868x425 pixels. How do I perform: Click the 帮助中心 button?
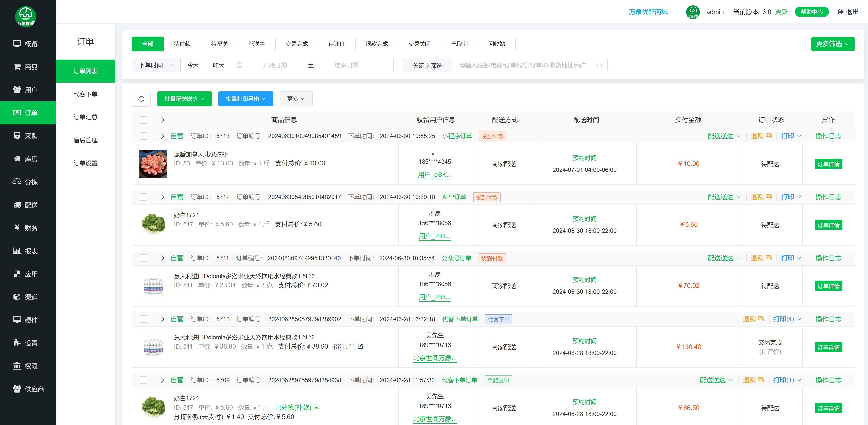click(x=811, y=12)
